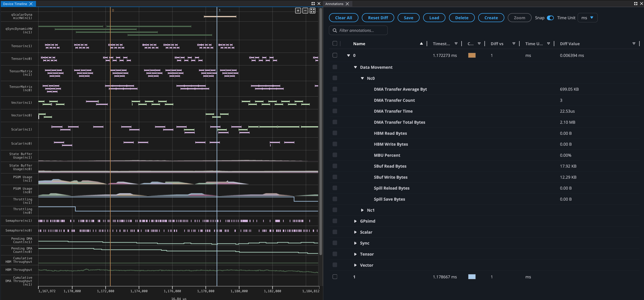Viewport: 644px width, 300px height.
Task: Collapse the Data Movement group
Action: tap(355, 67)
